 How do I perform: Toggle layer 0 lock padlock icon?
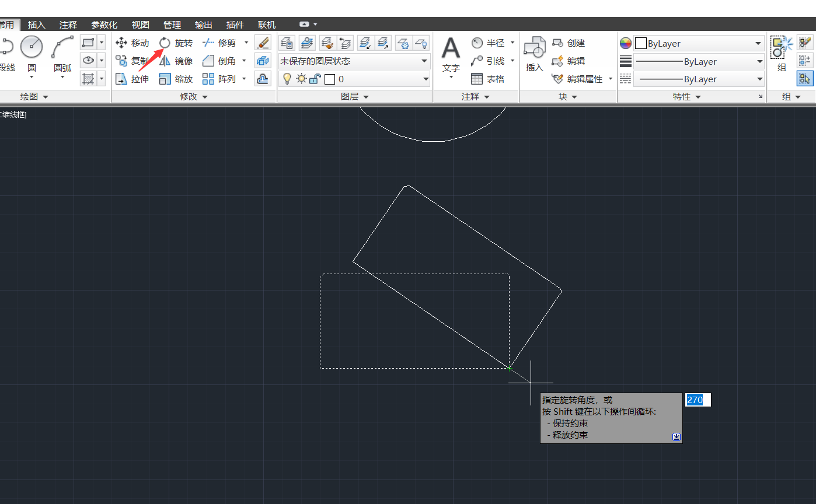pyautogui.click(x=315, y=79)
